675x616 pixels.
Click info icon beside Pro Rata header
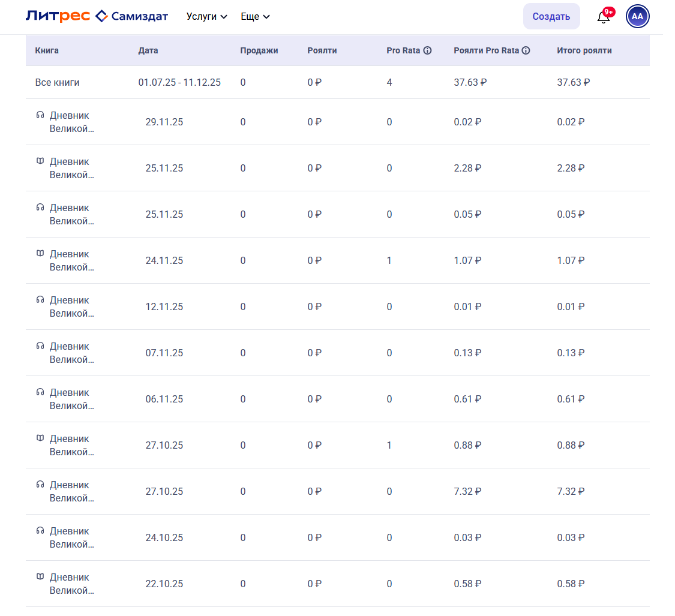pos(427,51)
